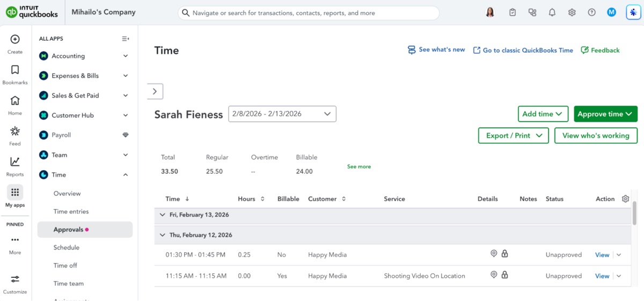Click Shooting Video On Location service cell

coord(425,276)
